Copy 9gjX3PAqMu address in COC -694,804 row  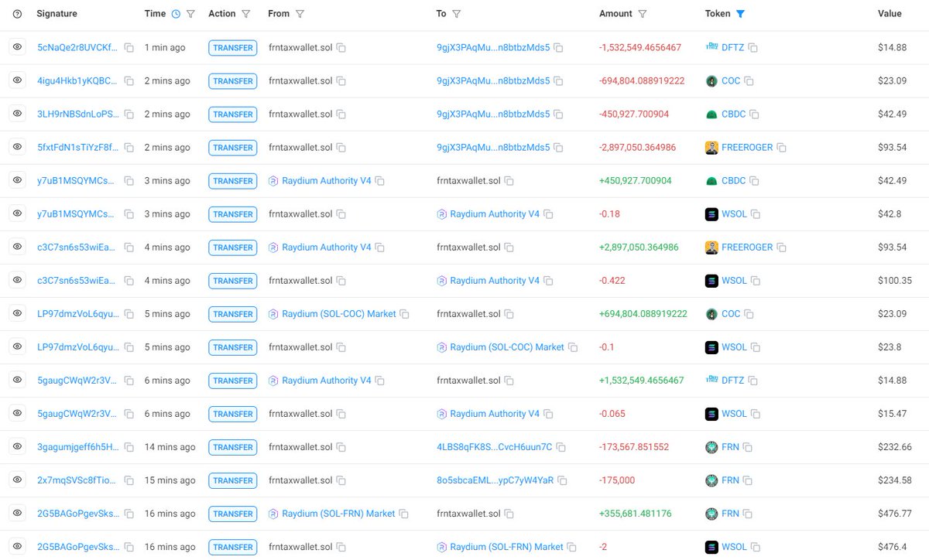point(558,81)
